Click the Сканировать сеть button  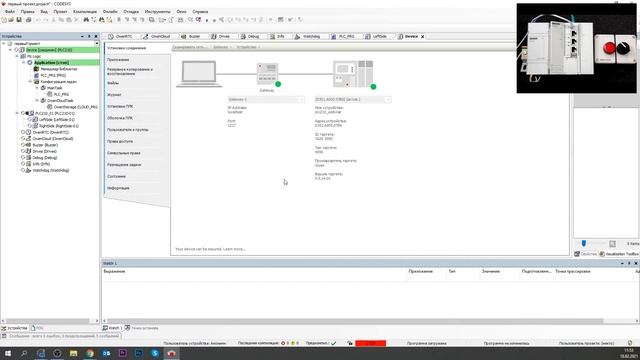(190, 47)
